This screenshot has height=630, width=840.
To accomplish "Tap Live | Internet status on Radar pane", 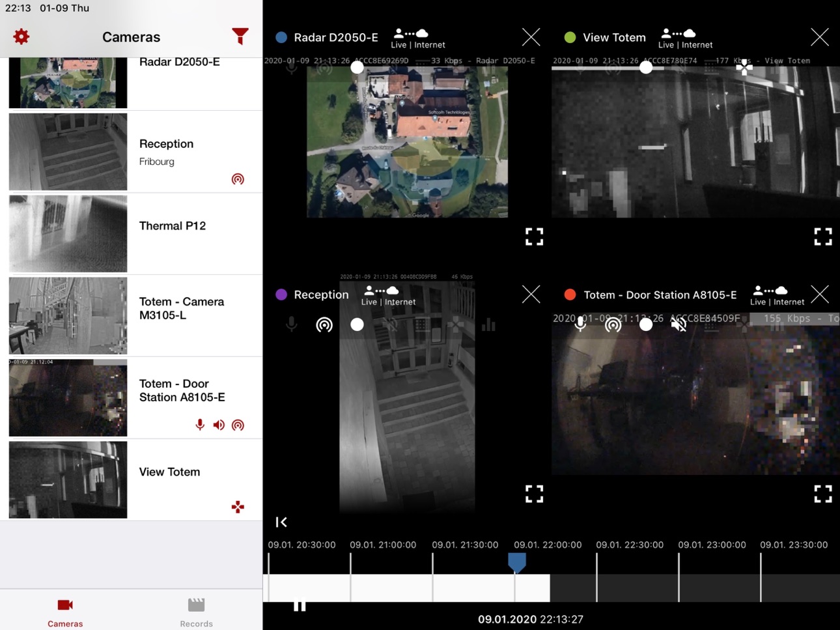I will click(x=418, y=38).
